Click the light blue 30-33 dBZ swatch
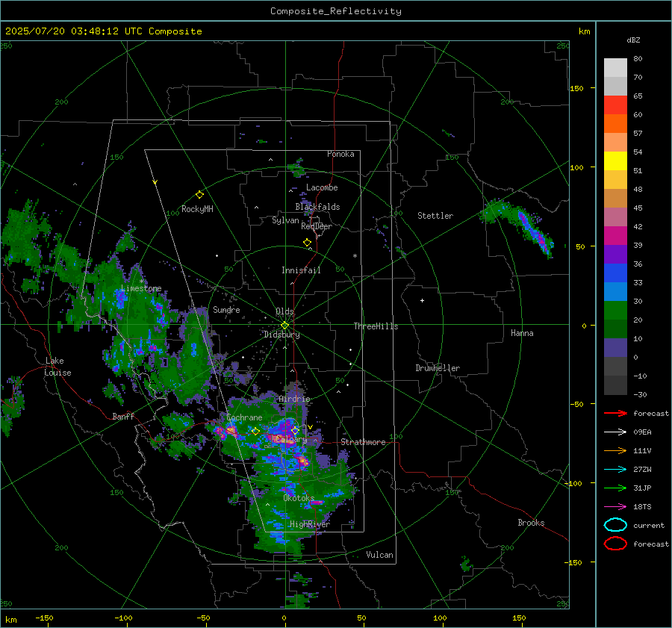The width and height of the screenshot is (672, 628). click(615, 292)
